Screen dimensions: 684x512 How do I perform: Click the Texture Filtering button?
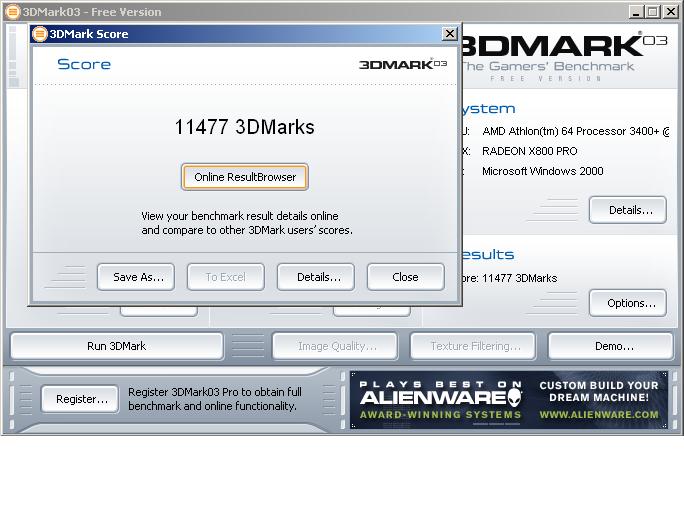tap(473, 346)
